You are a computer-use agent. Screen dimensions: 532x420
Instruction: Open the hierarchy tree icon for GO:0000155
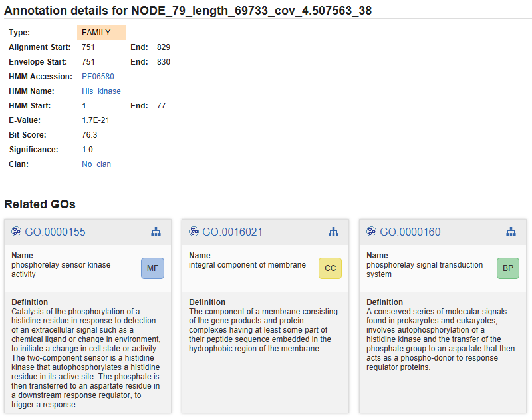point(156,232)
